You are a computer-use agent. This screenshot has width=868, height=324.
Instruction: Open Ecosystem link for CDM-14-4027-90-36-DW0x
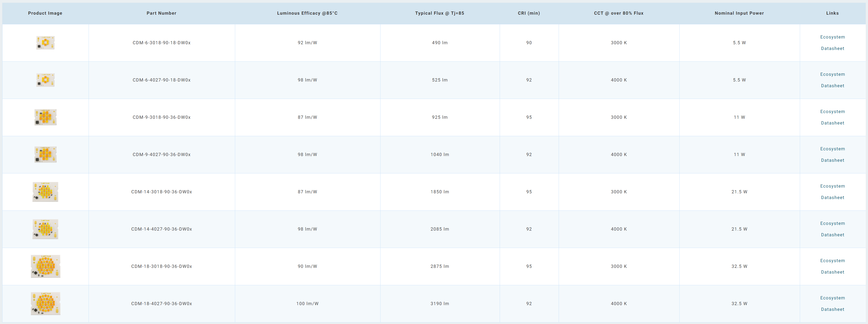click(832, 223)
